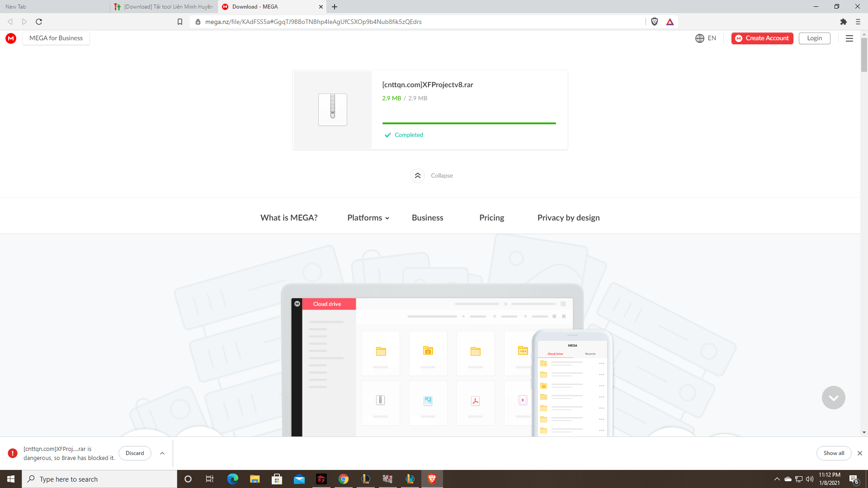Click Show all downloads
The height and width of the screenshot is (488, 868).
(x=834, y=453)
